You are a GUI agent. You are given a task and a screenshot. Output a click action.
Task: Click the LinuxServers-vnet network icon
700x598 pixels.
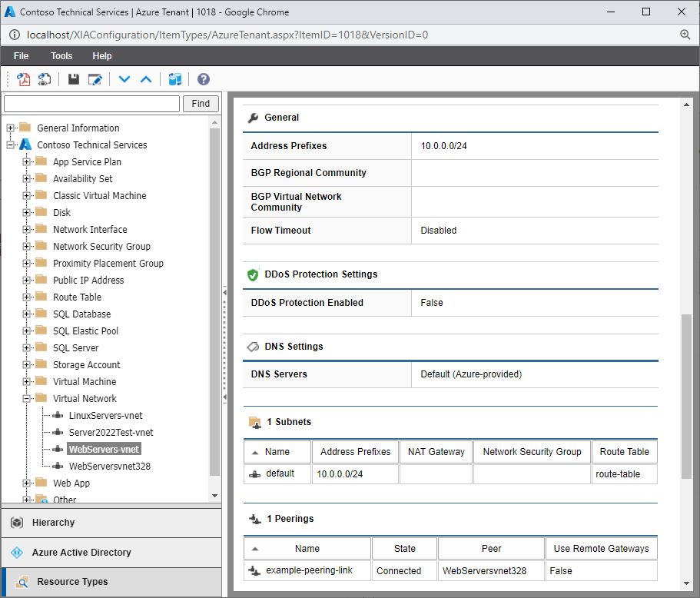click(58, 415)
